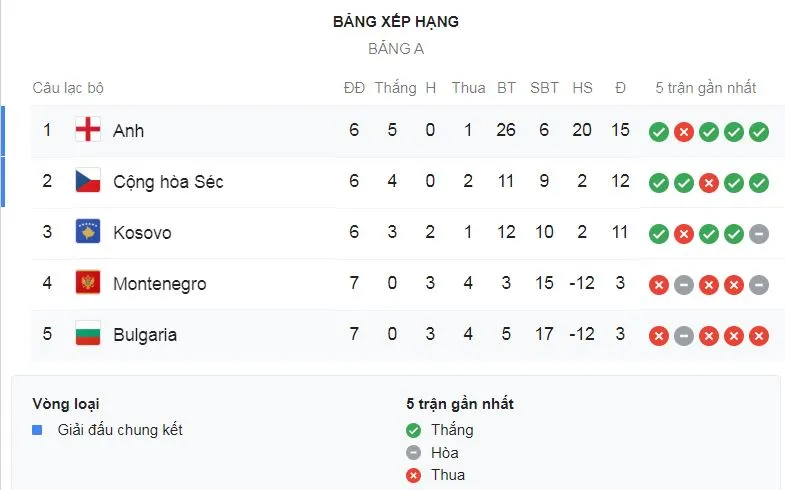Screen dimensions: 785x490
Task: Select the Kosovo team name
Action: pos(142,232)
